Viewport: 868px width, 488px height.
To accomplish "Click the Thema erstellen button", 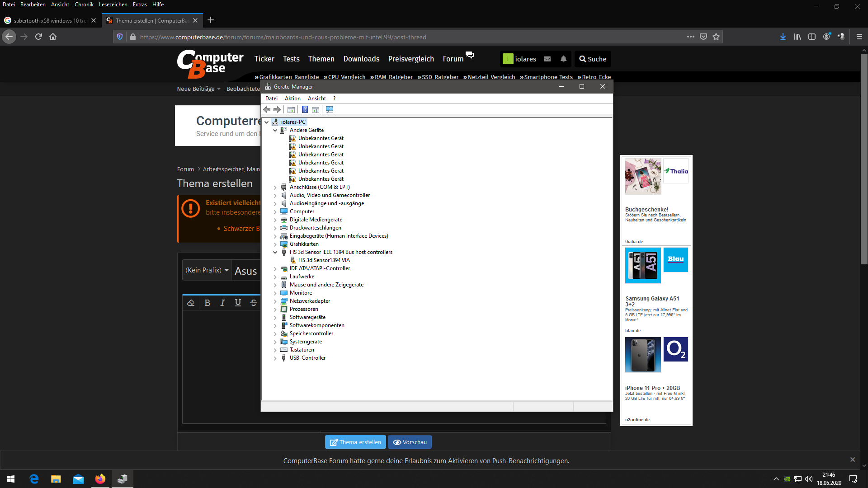I will tap(355, 442).
